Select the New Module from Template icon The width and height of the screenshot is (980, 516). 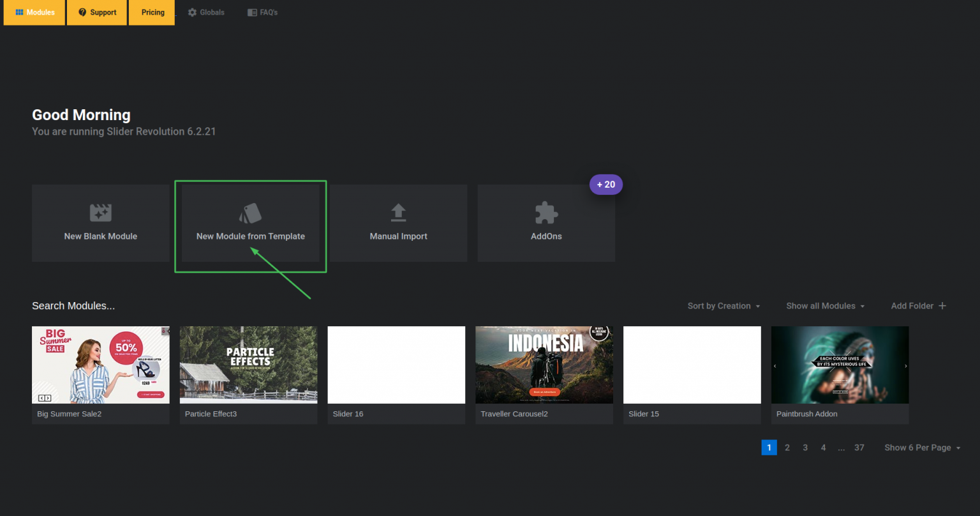(250, 213)
